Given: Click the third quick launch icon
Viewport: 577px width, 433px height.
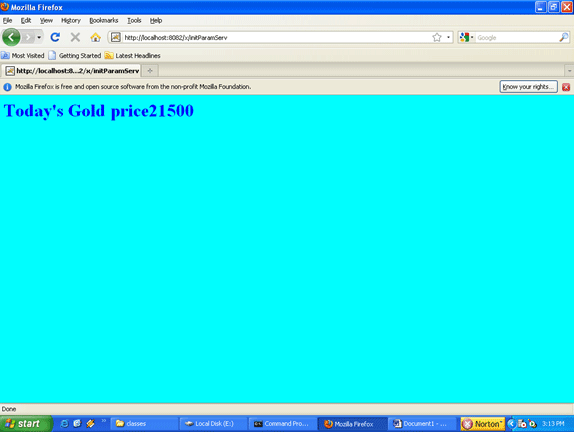Looking at the screenshot, I should 91,423.
